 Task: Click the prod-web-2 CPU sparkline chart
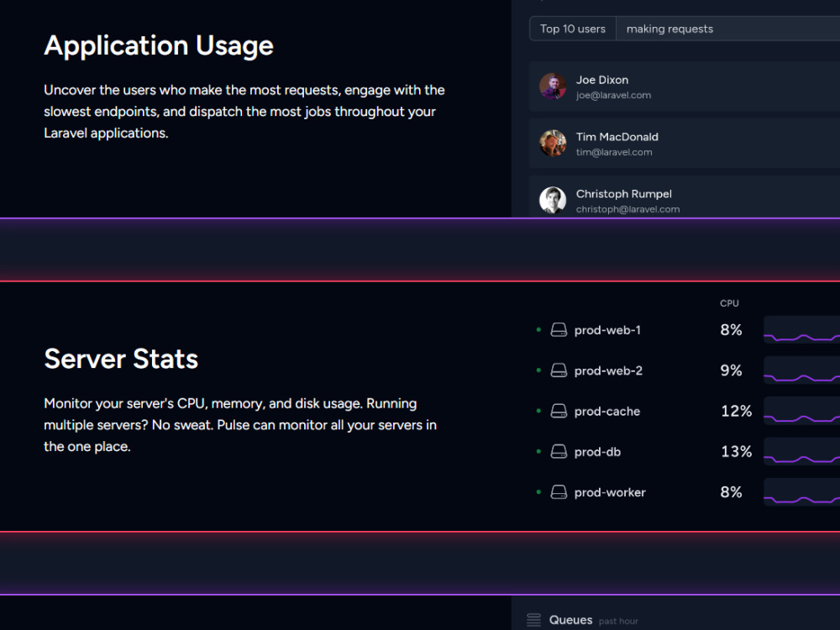802,370
